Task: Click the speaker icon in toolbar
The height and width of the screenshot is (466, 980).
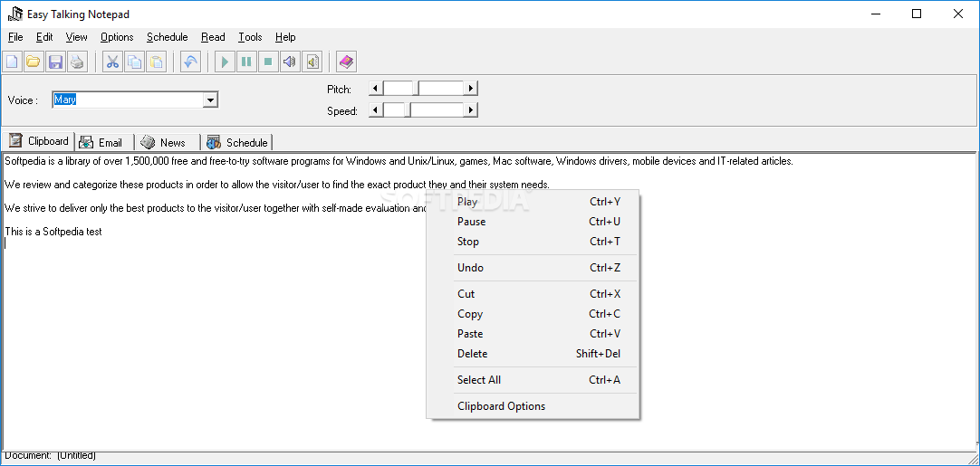Action: pyautogui.click(x=289, y=62)
